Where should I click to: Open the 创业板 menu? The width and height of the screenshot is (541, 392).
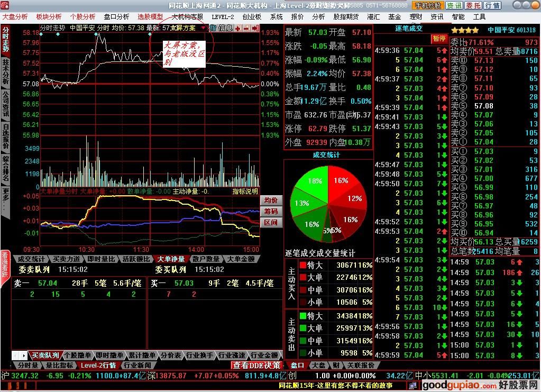pyautogui.click(x=252, y=16)
